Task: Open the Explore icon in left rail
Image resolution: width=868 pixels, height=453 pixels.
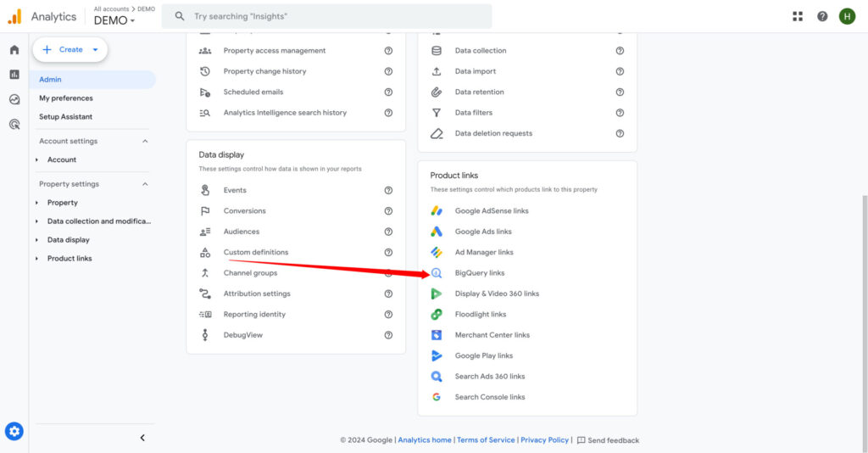Action: coord(14,99)
